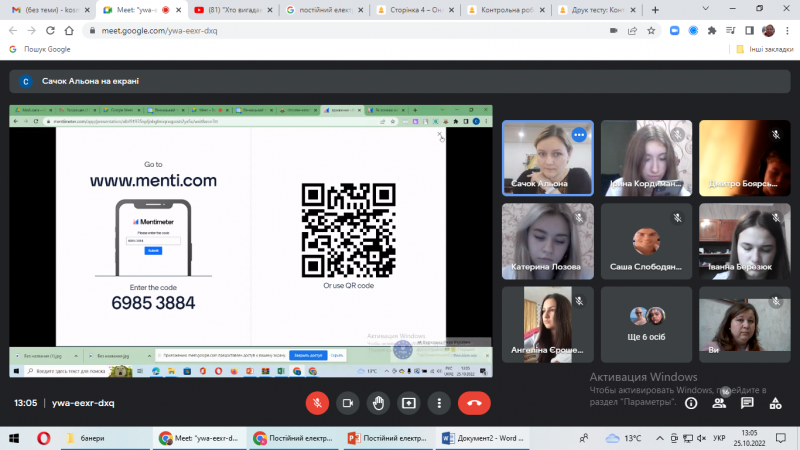
Task: Open 'Пошук Google' bookmark
Action: [40, 49]
